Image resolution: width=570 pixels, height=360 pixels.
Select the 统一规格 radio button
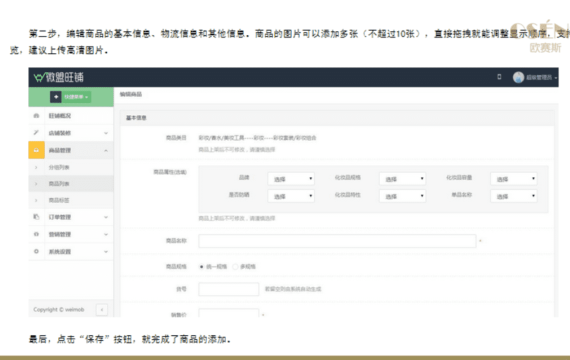point(201,267)
